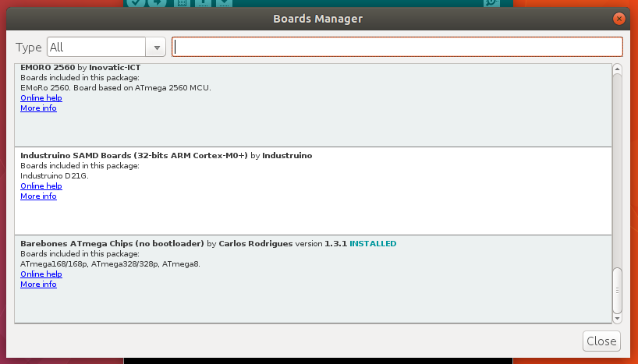The width and height of the screenshot is (638, 364).
Task: Click the Close button of Boards Manager
Action: coord(601,341)
